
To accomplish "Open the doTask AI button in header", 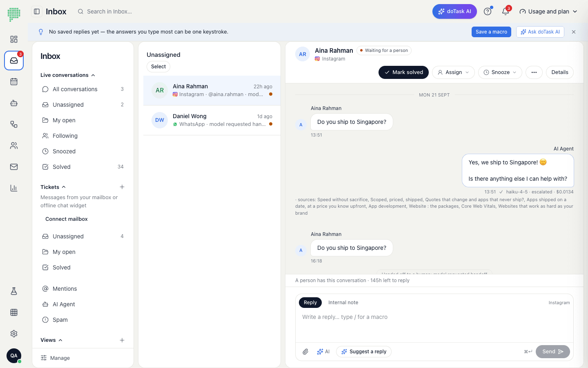I will 454,11.
